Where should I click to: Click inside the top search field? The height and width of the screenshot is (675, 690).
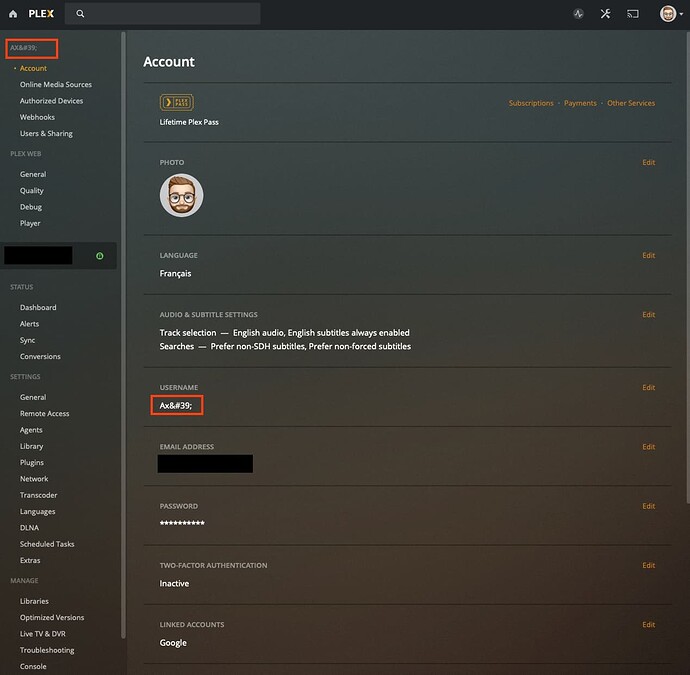170,14
